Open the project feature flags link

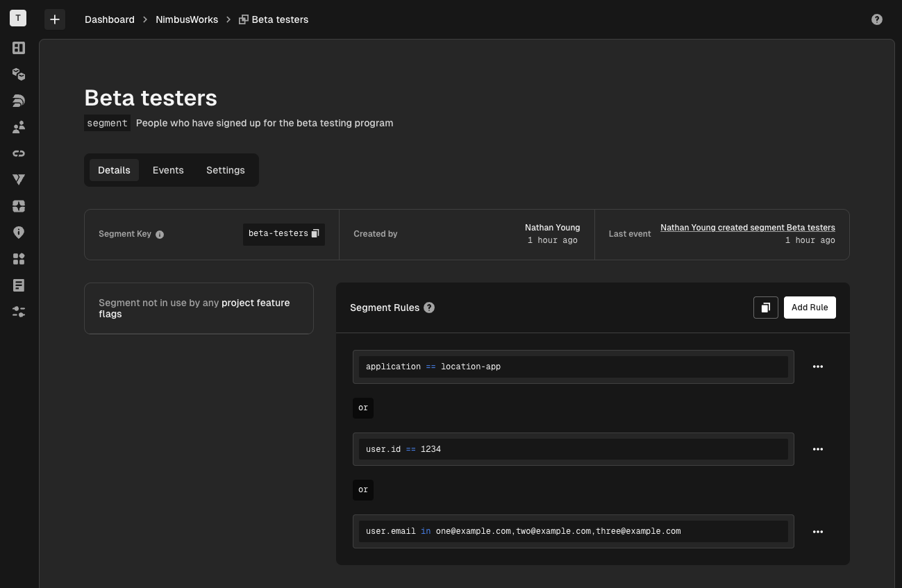tap(194, 308)
